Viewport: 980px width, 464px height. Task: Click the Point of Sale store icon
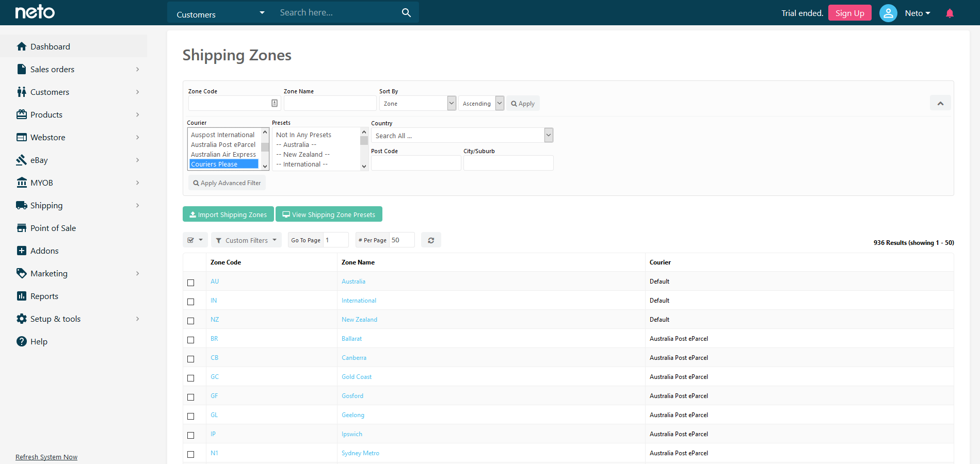(22, 228)
